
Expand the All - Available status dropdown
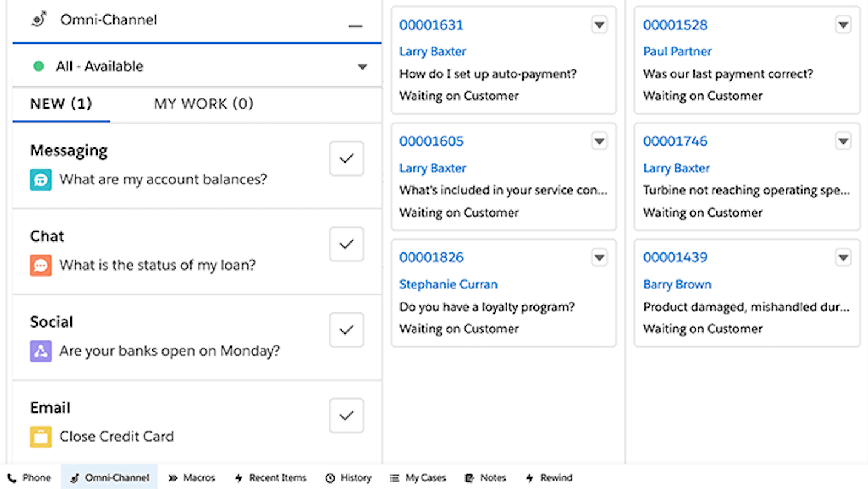click(x=362, y=67)
